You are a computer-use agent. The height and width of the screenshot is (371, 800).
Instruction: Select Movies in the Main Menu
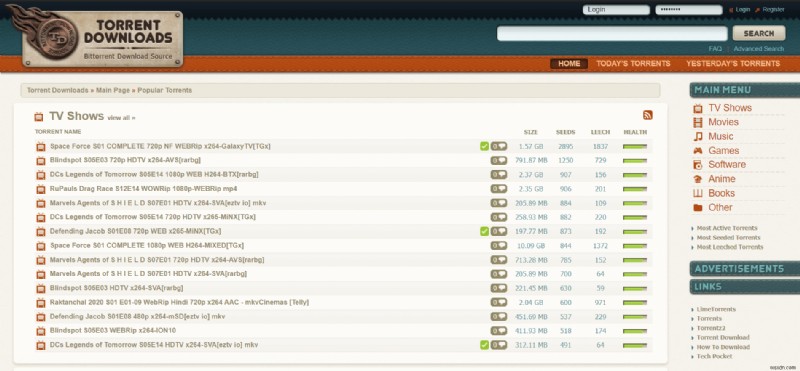tap(723, 122)
